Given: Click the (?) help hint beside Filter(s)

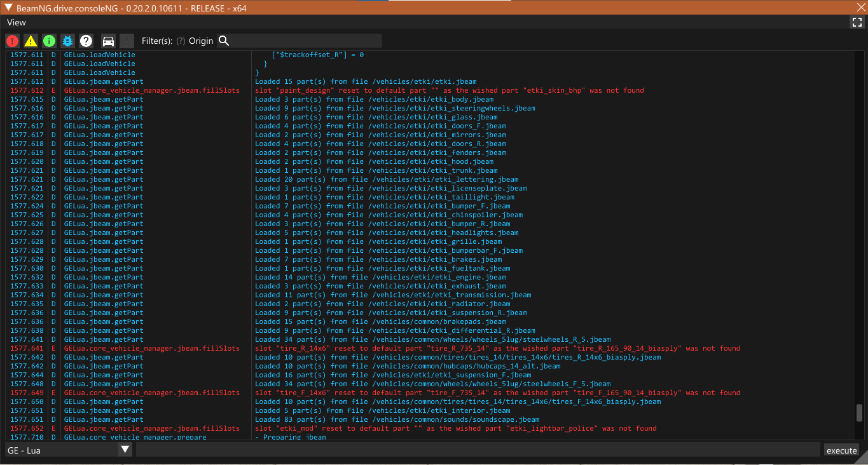Looking at the screenshot, I should 181,41.
